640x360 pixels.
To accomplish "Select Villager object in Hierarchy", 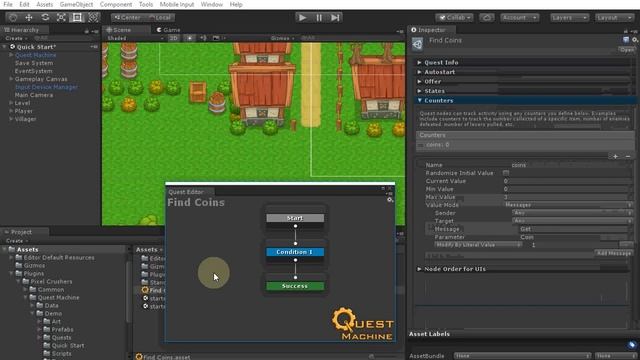I will click(25, 119).
